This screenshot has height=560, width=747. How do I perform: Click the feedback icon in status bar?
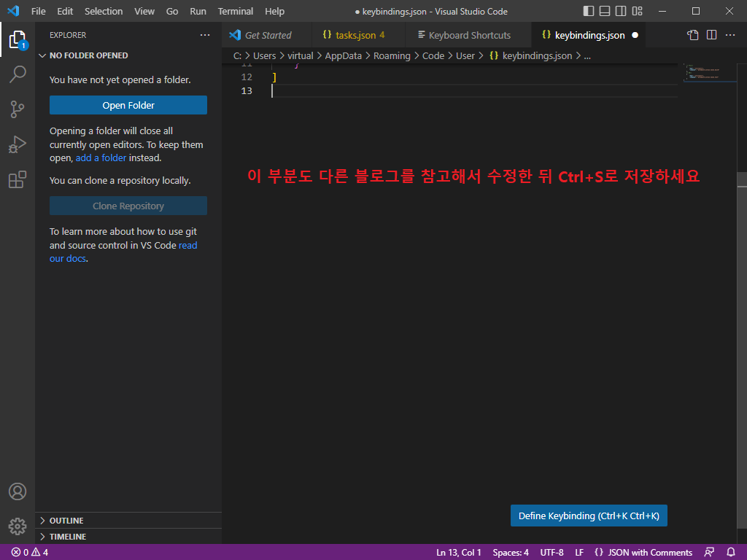[709, 553]
